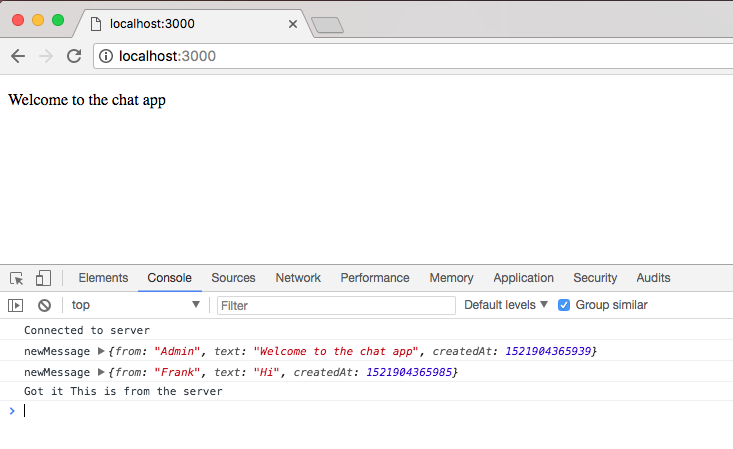The width and height of the screenshot is (733, 449).
Task: Open the Sources tab
Action: (233, 278)
